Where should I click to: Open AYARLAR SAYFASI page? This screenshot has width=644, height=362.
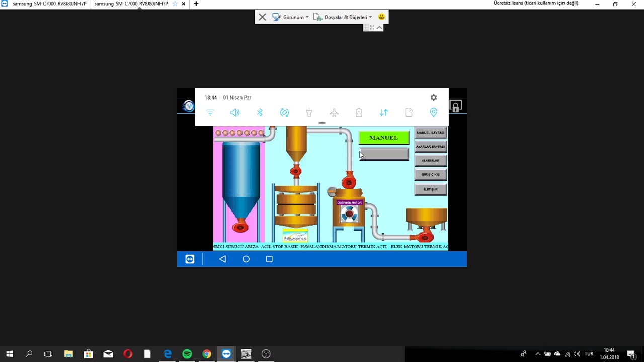[431, 147]
